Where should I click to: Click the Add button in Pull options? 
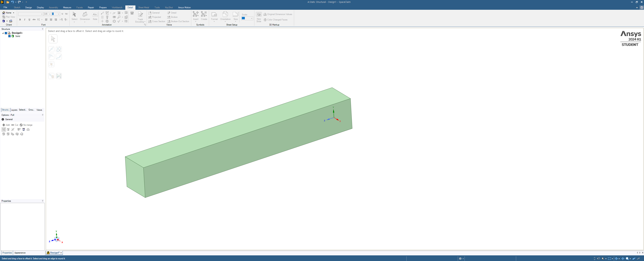(x=6, y=125)
